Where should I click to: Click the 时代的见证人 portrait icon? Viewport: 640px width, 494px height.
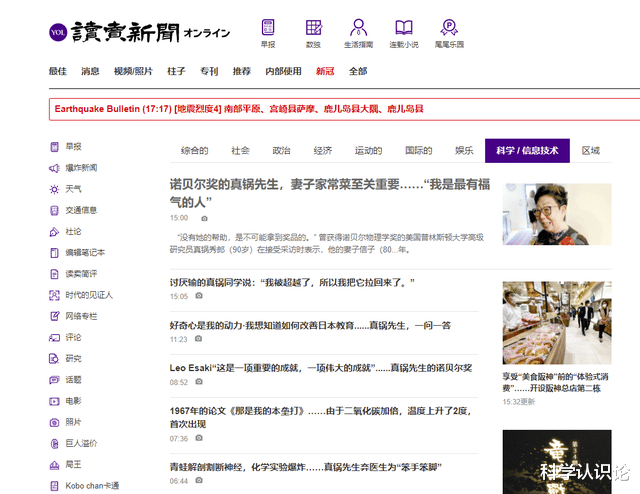point(54,295)
